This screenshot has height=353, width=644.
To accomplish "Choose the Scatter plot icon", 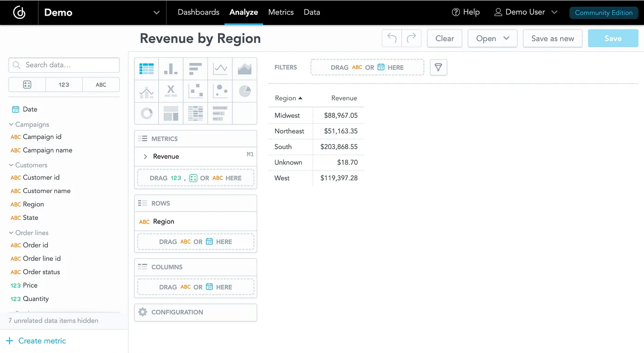I will pos(195,91).
